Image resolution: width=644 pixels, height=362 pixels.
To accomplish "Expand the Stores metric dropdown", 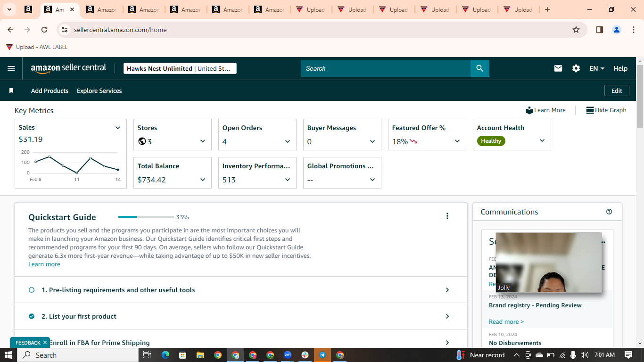I will coord(203,141).
